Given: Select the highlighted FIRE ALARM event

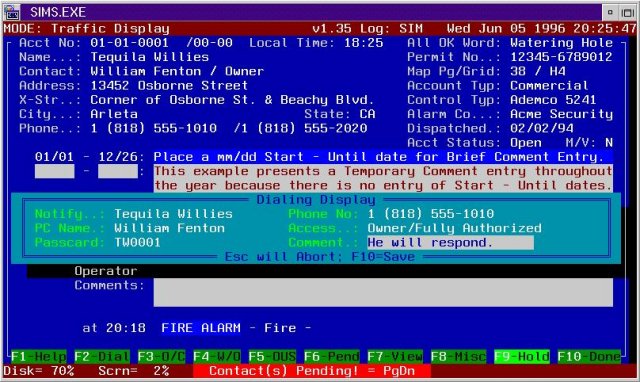Looking at the screenshot, I should pos(201,328).
